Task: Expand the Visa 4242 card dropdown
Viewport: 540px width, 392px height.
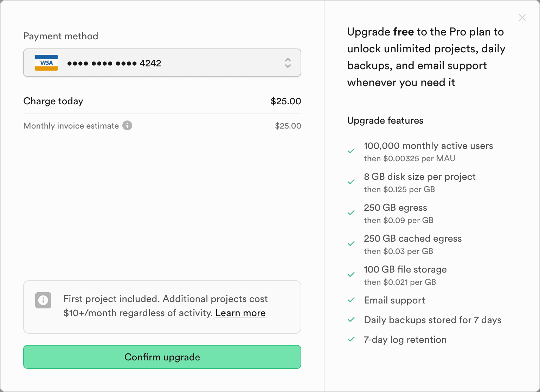Action: (162, 63)
